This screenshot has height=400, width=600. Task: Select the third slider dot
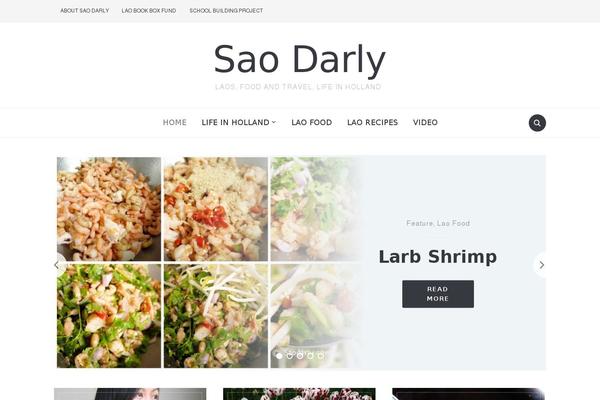point(300,356)
